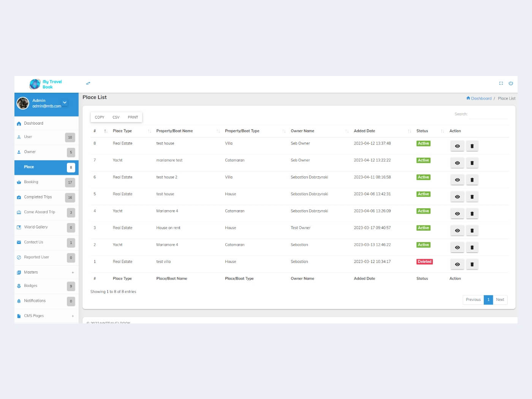Click eye icon for 'Mariamore 4' row 4

[x=457, y=214]
